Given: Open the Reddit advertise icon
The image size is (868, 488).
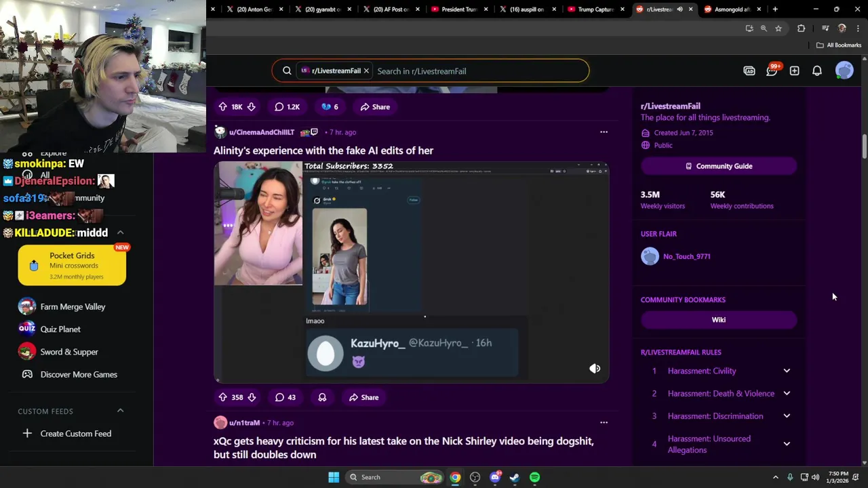Looking at the screenshot, I should (x=749, y=70).
